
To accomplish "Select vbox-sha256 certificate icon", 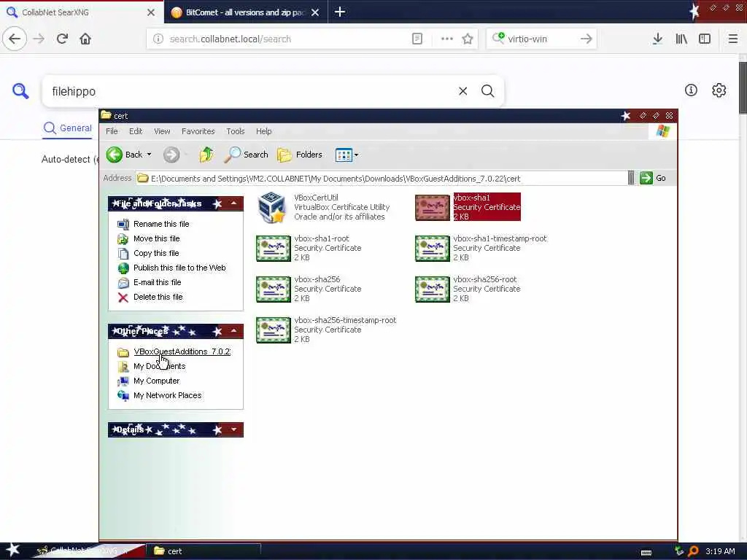I will tap(274, 289).
